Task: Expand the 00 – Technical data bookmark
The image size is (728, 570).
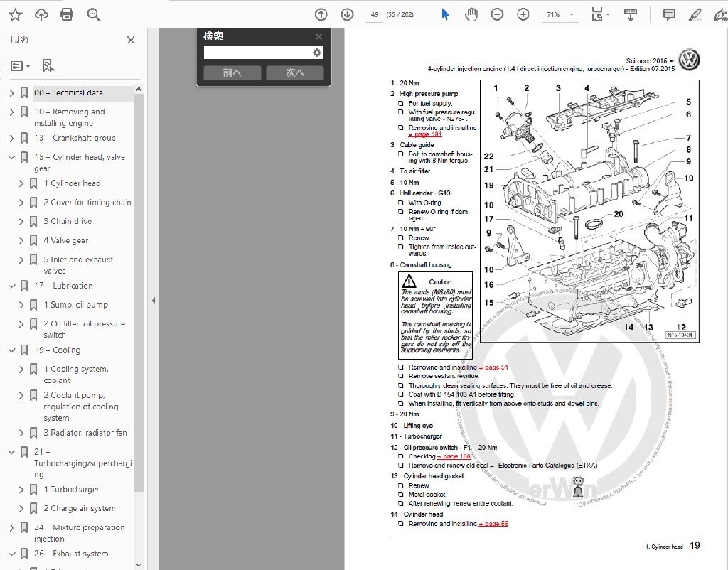Action: [11, 93]
